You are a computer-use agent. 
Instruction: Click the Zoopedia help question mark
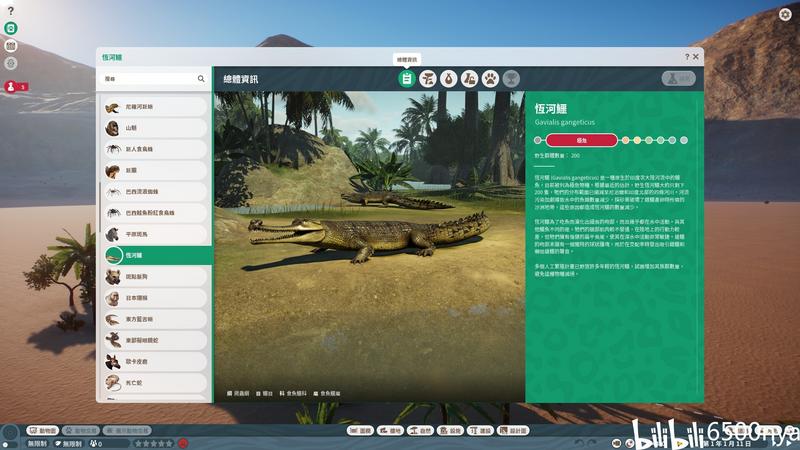pyautogui.click(x=687, y=57)
